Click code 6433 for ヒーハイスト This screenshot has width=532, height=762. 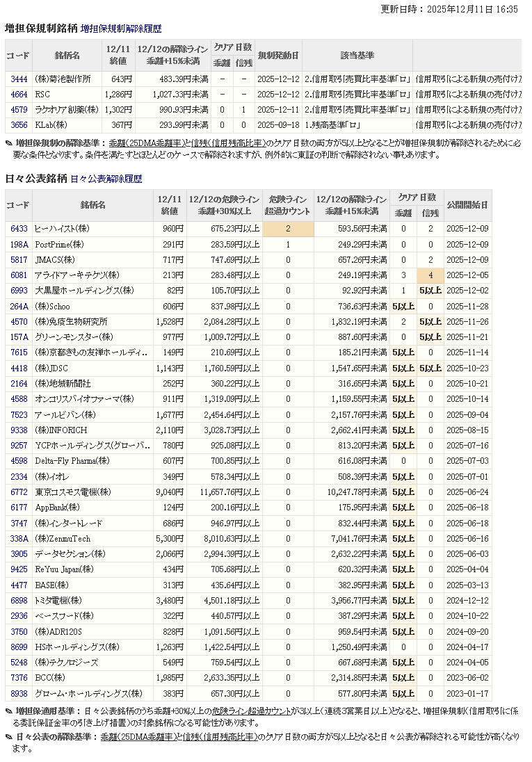[x=19, y=229]
